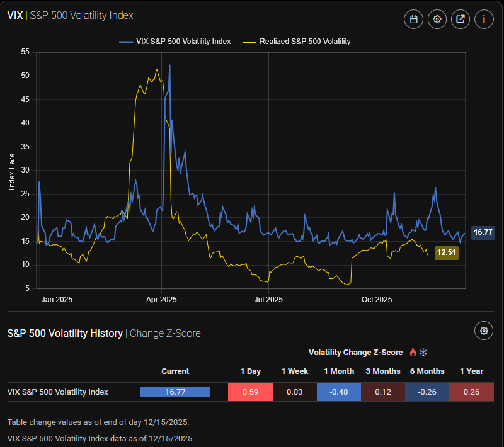Viewport: 504px width, 447px height.
Task: Click the red 0.59 one-day Z-Score cell
Action: (251, 392)
